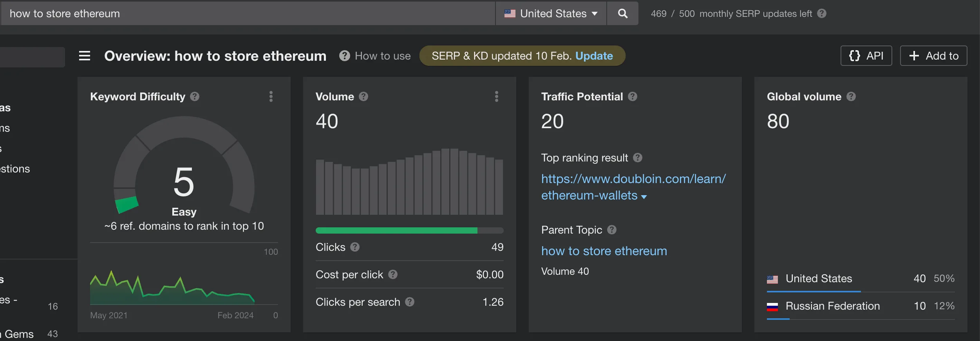Click the Update link in SERP banner
This screenshot has width=980, height=341.
pyautogui.click(x=594, y=56)
